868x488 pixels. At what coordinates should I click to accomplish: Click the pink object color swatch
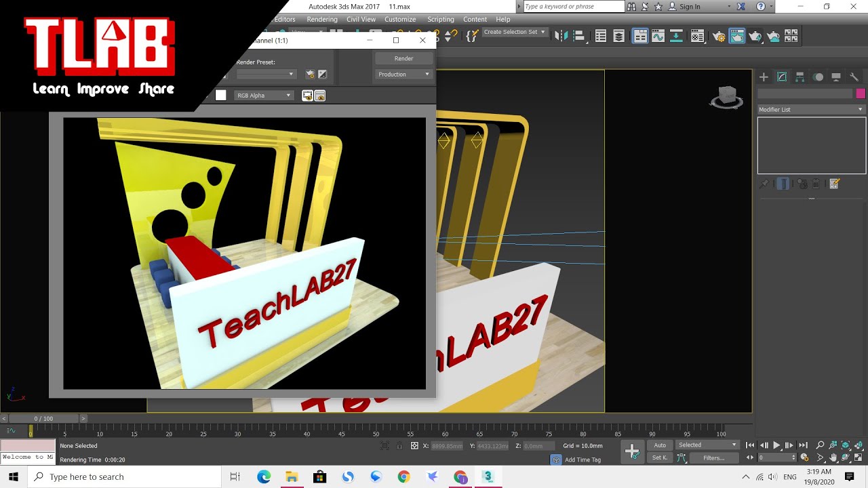(861, 94)
